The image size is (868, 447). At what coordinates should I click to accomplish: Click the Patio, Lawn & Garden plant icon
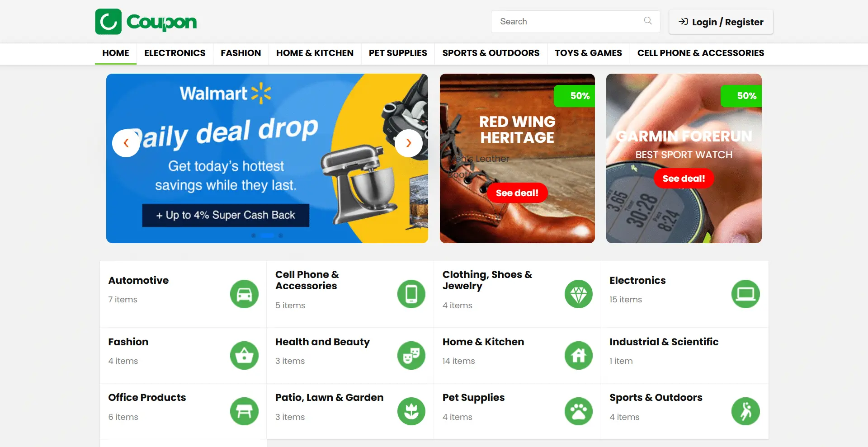pos(411,411)
